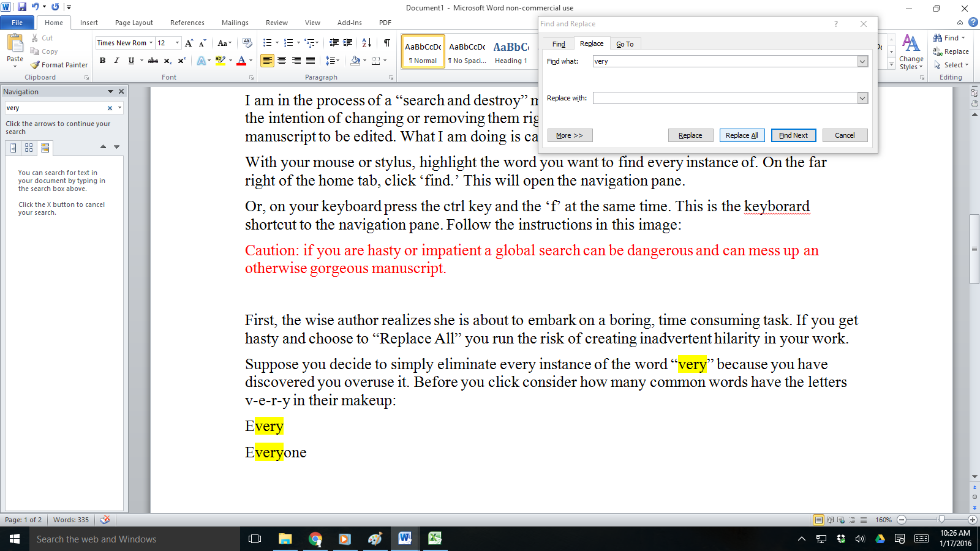
Task: Open the font size dropdown
Action: click(178, 43)
